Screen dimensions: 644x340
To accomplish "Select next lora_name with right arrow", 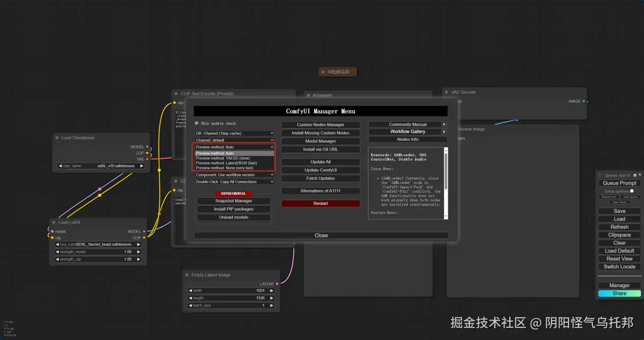I will [139, 244].
